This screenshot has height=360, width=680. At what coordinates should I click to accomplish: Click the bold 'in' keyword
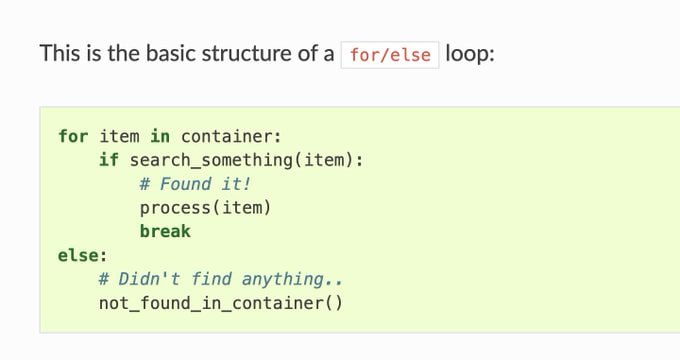pos(160,136)
